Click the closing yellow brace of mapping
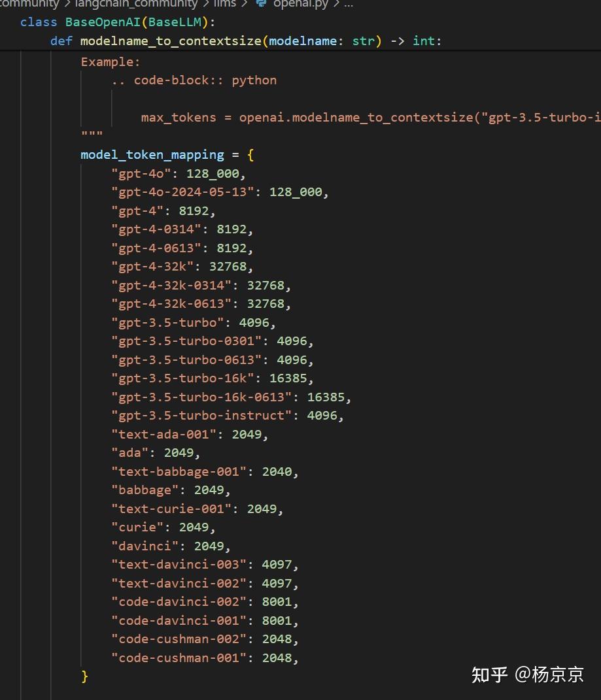The width and height of the screenshot is (601, 700). coord(84,676)
